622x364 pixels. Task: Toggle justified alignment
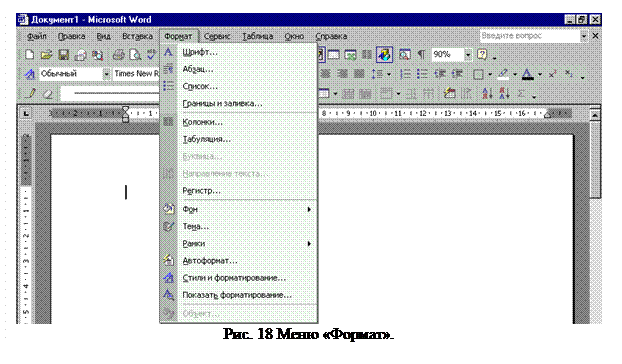click(359, 74)
